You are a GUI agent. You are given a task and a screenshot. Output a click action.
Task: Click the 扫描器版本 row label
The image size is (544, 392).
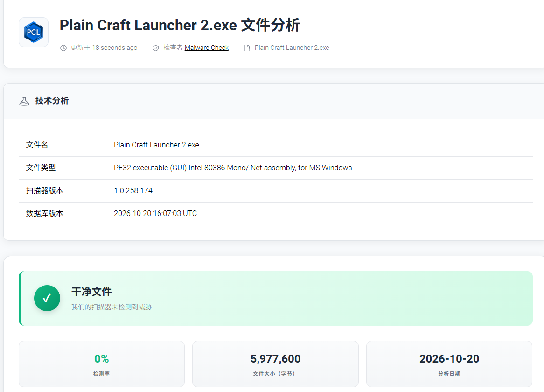click(44, 190)
